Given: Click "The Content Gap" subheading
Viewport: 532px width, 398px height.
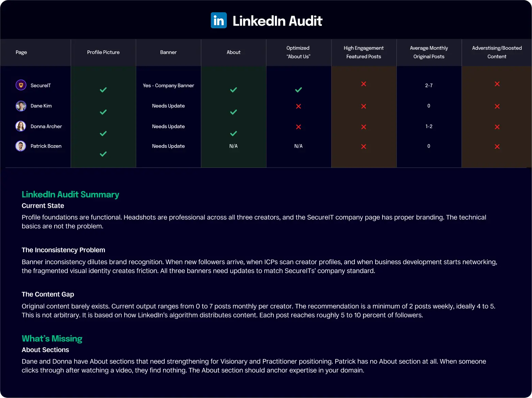Looking at the screenshot, I should coord(48,294).
